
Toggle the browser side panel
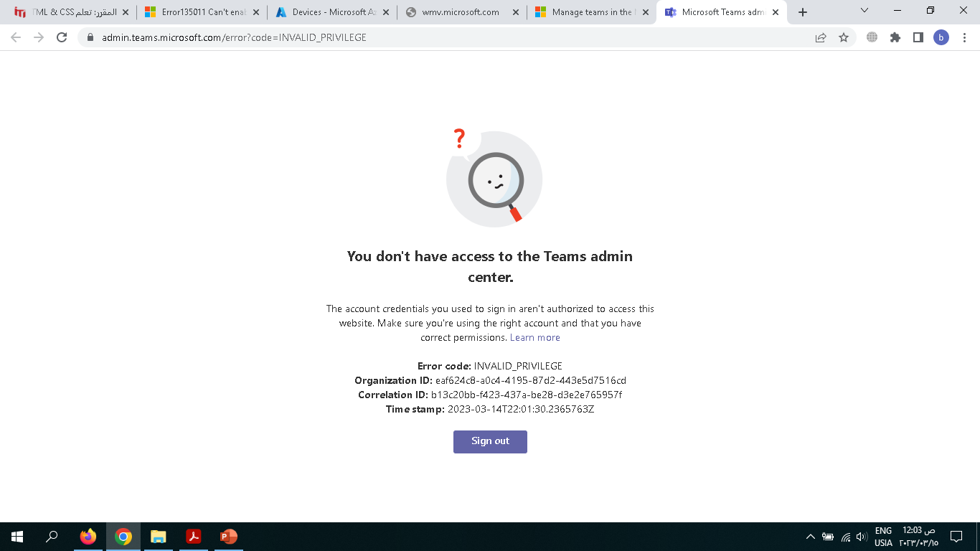coord(918,37)
